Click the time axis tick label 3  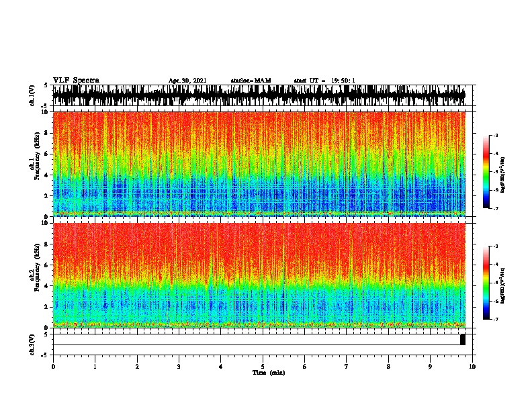tap(179, 367)
